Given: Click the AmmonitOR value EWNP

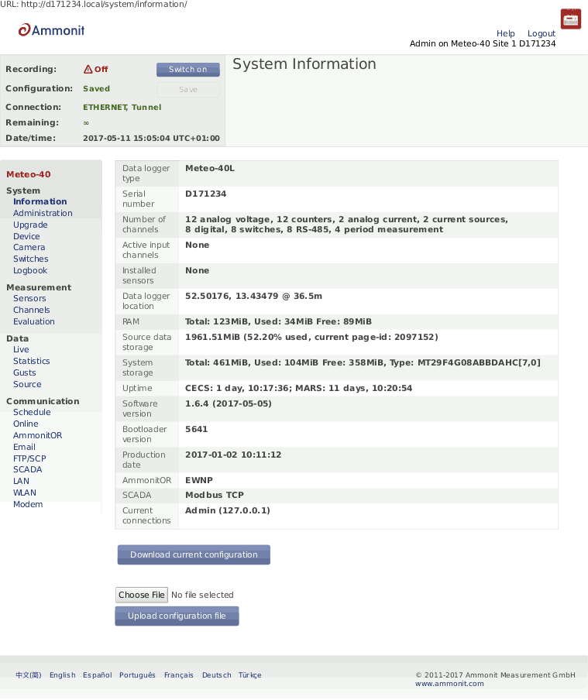Looking at the screenshot, I should pyautogui.click(x=199, y=480).
